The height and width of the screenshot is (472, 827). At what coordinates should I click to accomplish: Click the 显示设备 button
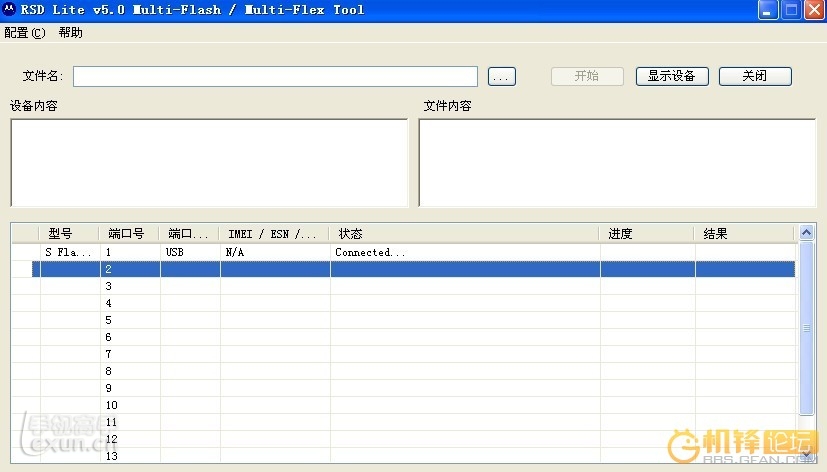[x=672, y=76]
